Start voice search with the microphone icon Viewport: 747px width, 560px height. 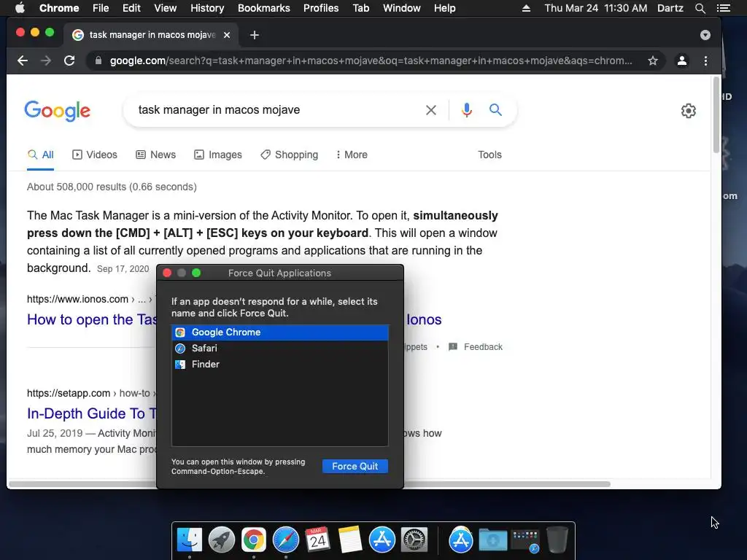coord(466,110)
